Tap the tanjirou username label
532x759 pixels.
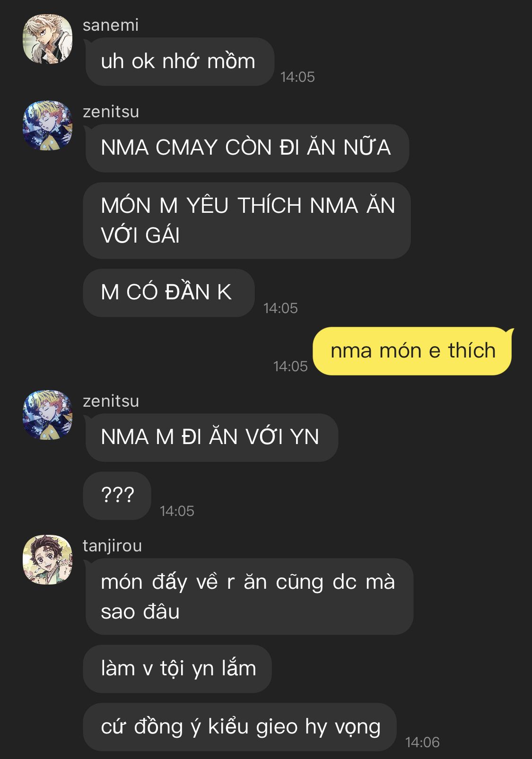point(113,546)
